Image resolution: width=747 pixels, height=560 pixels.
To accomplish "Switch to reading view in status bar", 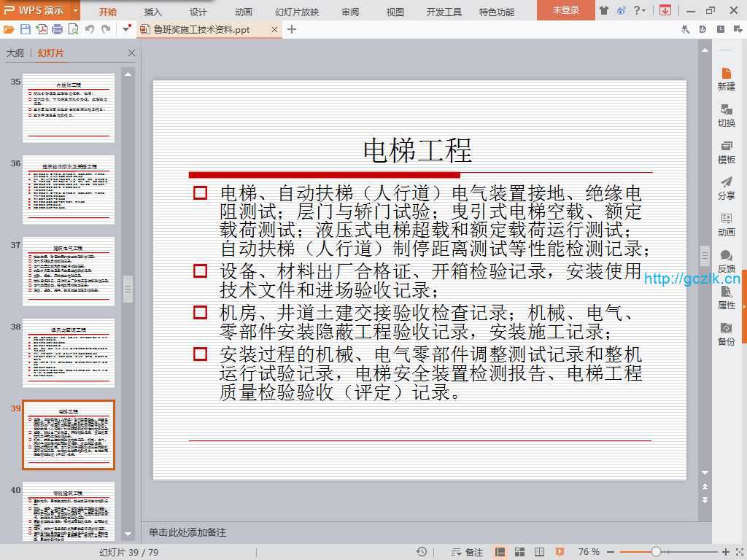I will 540,552.
